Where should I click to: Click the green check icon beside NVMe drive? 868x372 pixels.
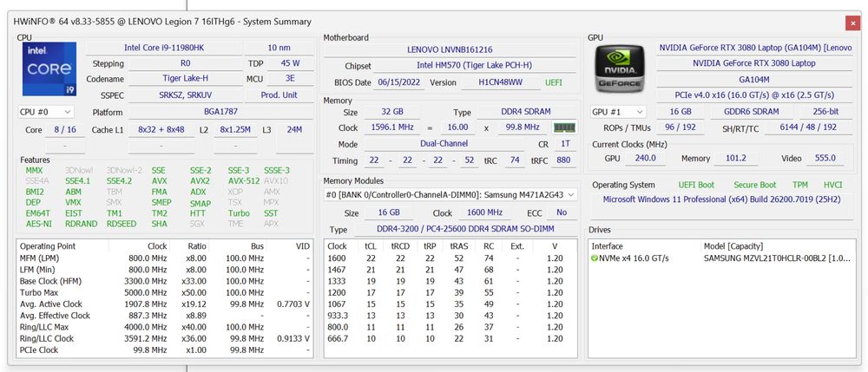coord(595,258)
